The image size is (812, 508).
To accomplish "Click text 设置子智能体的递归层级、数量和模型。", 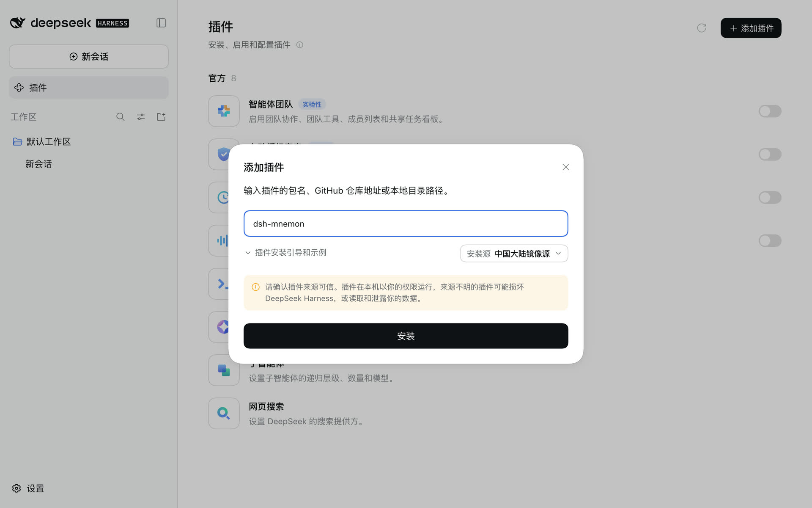I will point(323,378).
